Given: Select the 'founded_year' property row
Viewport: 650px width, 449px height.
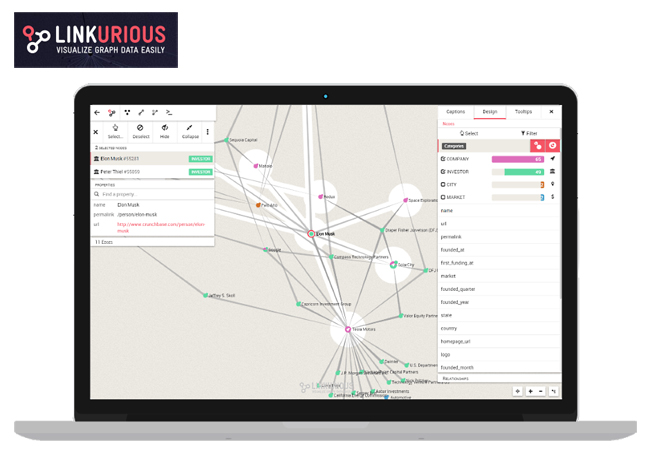Looking at the screenshot, I should [499, 302].
